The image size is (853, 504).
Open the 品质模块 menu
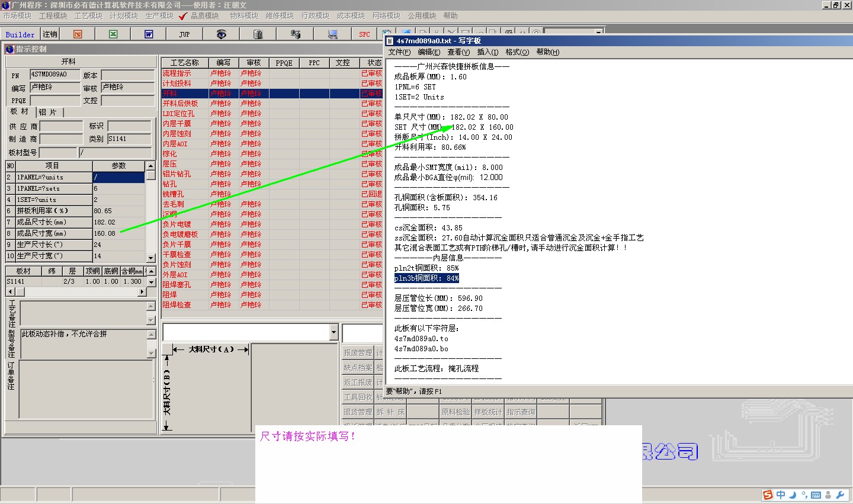click(204, 16)
